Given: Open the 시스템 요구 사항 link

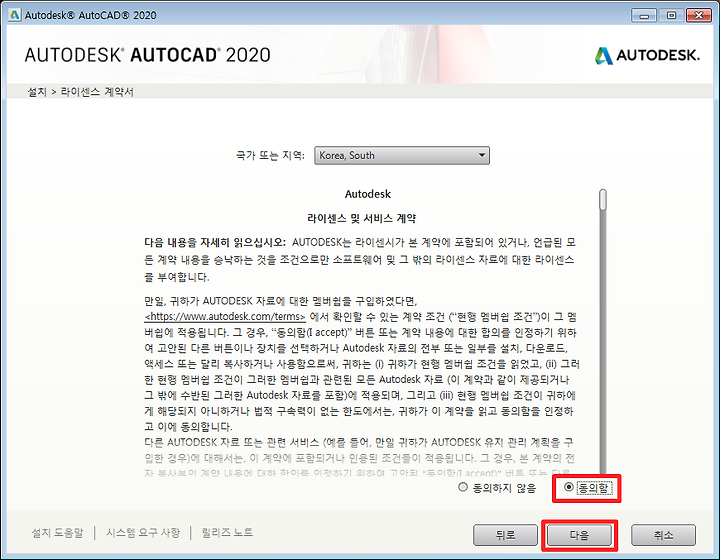Looking at the screenshot, I should (143, 532).
